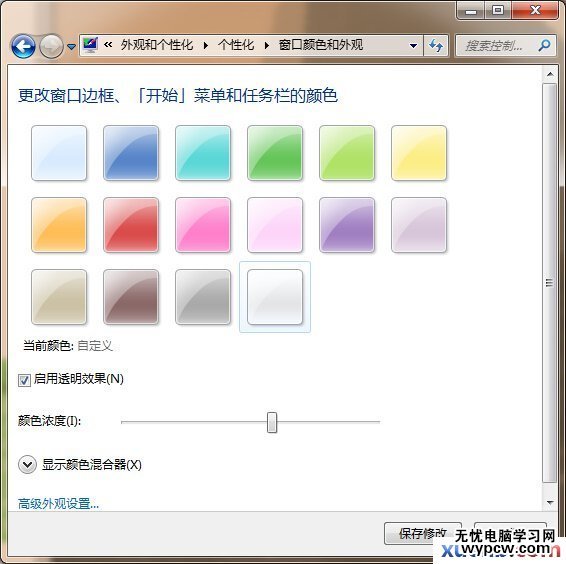Screen dimensions: 566x564
Task: Select the tan beige color swatch
Action: click(59, 297)
